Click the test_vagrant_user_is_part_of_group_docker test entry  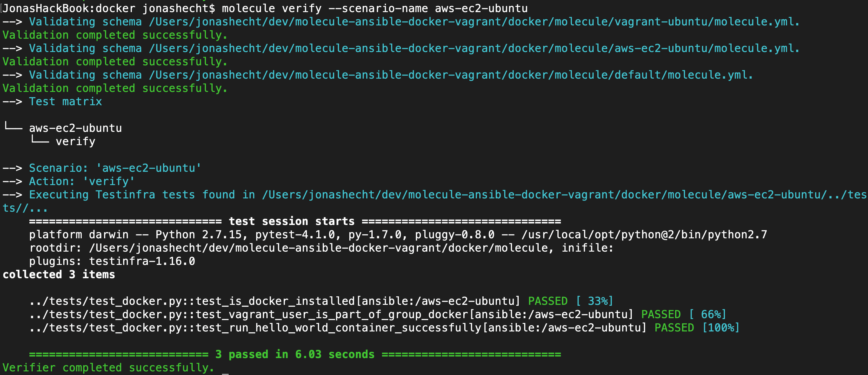[x=331, y=314]
